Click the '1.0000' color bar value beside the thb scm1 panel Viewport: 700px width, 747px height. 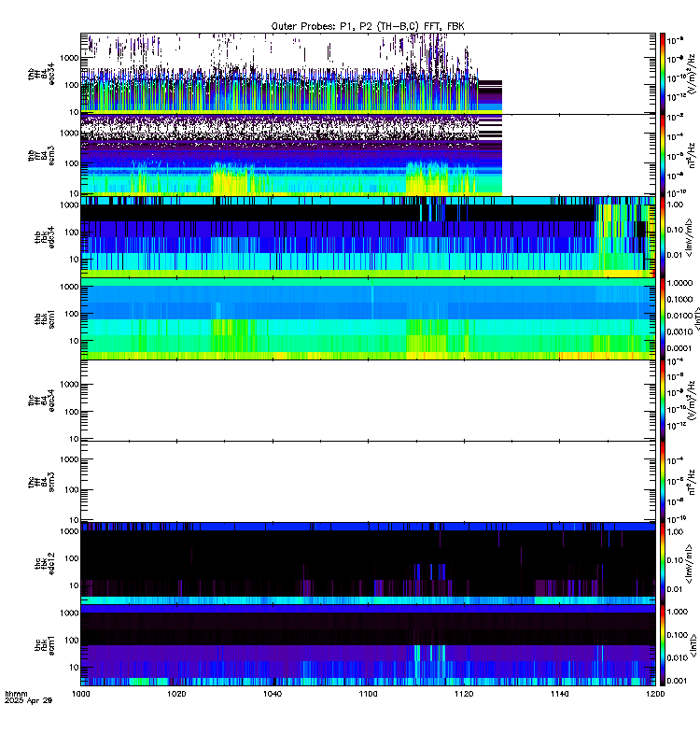(680, 283)
